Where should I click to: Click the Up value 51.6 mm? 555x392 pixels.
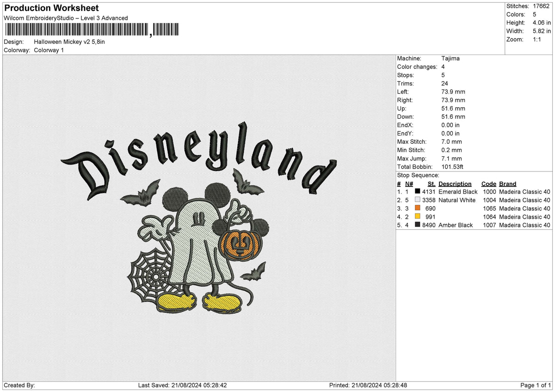tap(453, 109)
